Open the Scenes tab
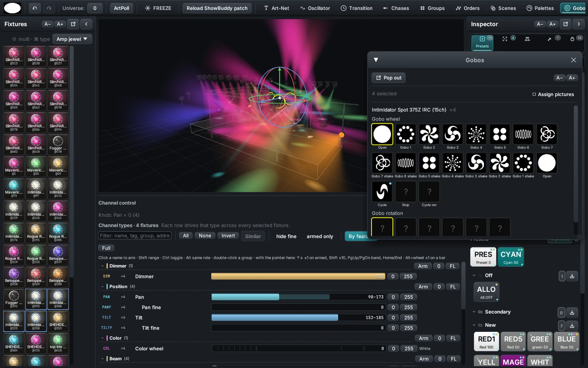Viewport: 588px width, 368px height. [503, 8]
